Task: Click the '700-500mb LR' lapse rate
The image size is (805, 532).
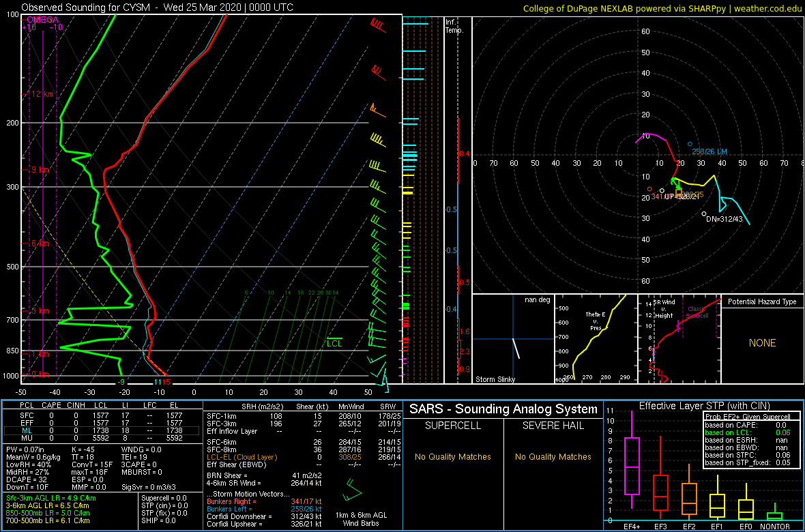Action: 48,520
